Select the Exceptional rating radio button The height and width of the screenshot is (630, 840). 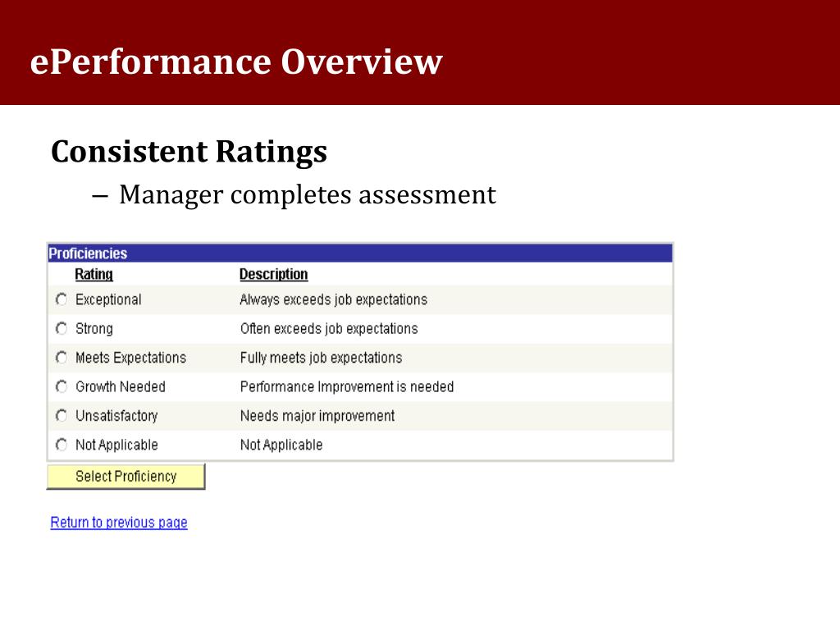62,299
